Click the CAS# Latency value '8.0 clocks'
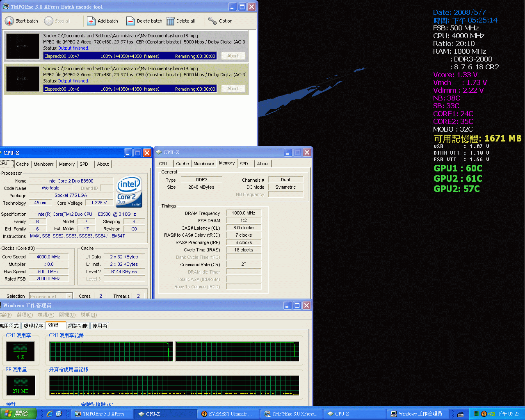The height and width of the screenshot is (420, 525). tap(244, 228)
